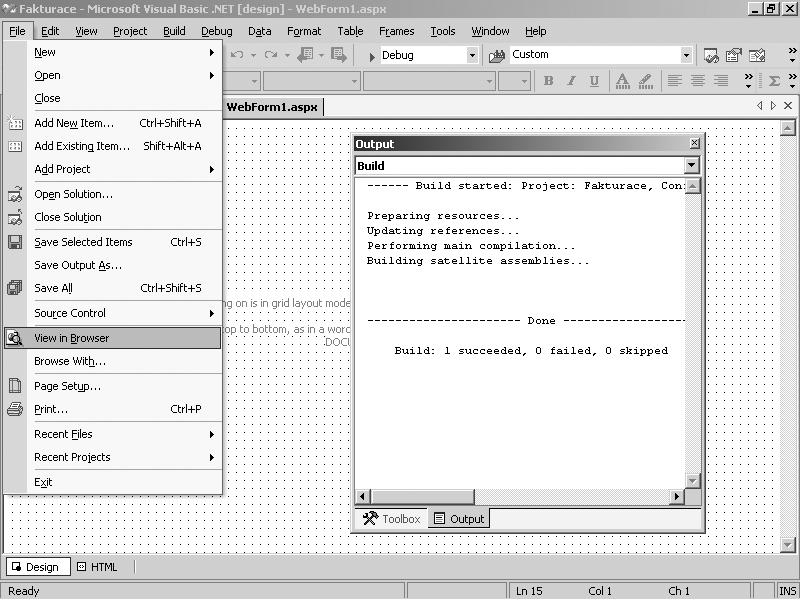This screenshot has height=600, width=800.
Task: Expand the Build dropdown in Output window
Action: pos(691,165)
